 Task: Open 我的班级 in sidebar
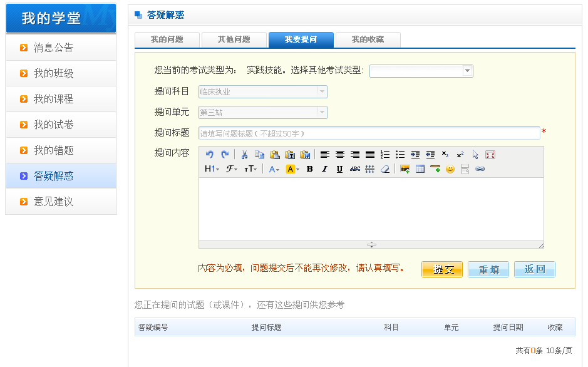(x=61, y=73)
